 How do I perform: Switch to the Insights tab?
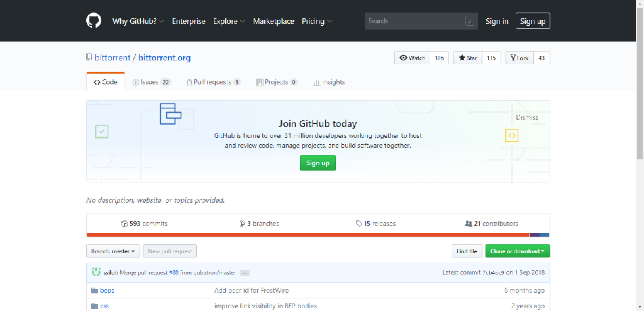click(329, 82)
